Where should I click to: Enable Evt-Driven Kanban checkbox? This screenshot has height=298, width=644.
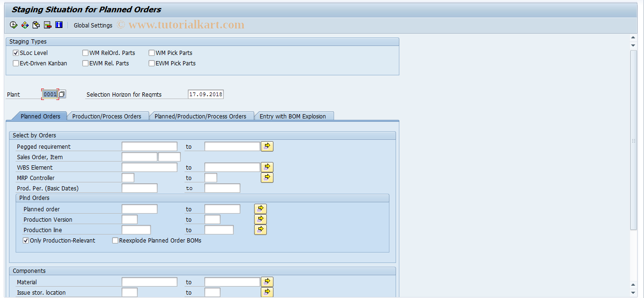[16, 63]
